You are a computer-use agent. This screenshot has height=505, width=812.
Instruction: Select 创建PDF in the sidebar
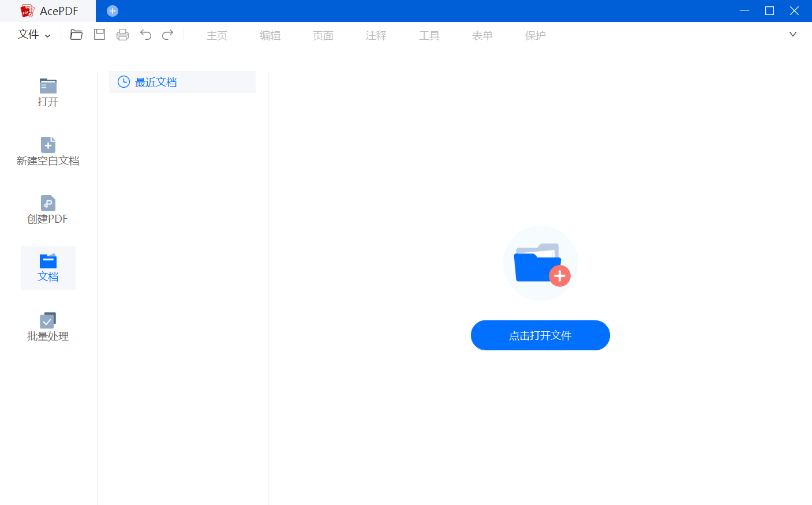(x=48, y=210)
